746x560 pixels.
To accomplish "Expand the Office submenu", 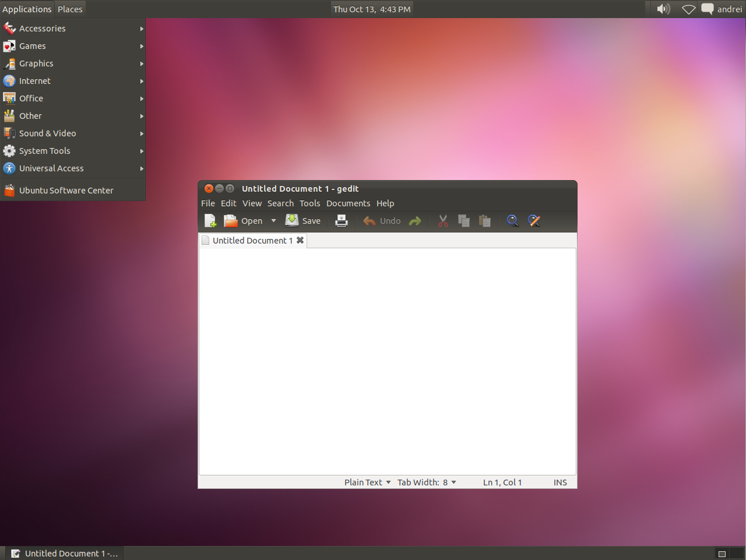I will 73,98.
